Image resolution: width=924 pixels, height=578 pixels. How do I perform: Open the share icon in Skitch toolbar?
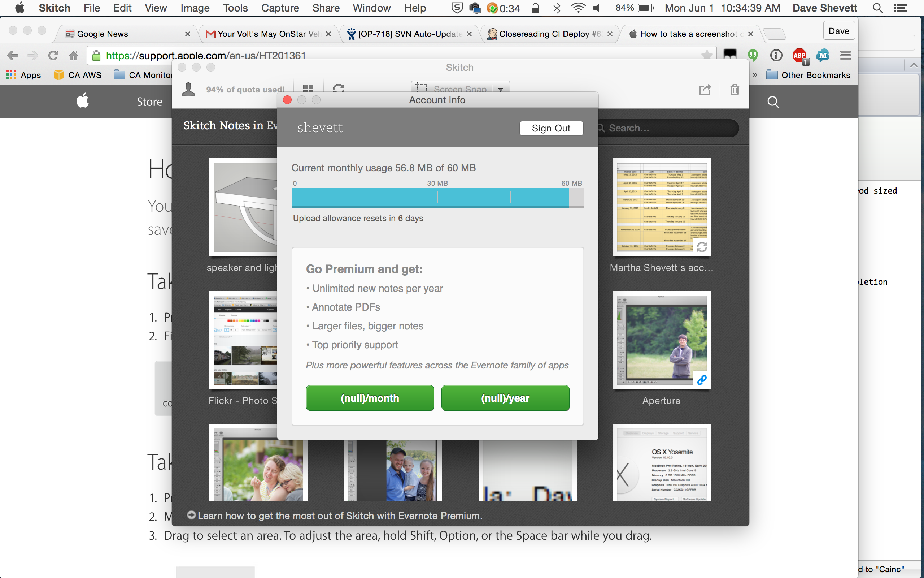[705, 90]
